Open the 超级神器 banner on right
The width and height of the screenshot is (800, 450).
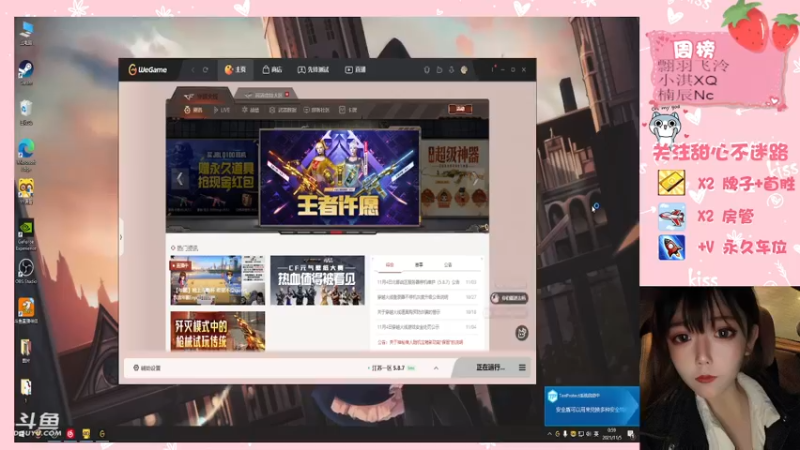(x=454, y=178)
